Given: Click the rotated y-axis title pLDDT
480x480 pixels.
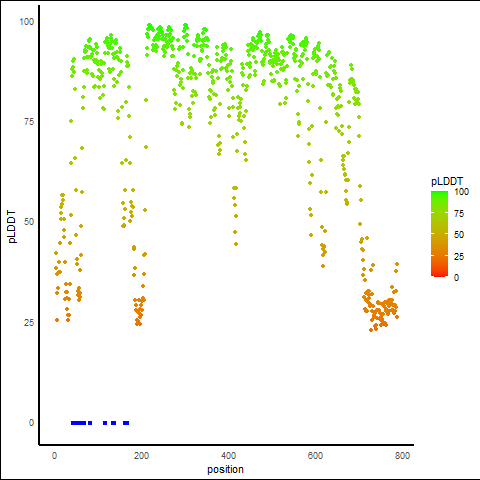Looking at the screenshot, I should pos(12,227).
